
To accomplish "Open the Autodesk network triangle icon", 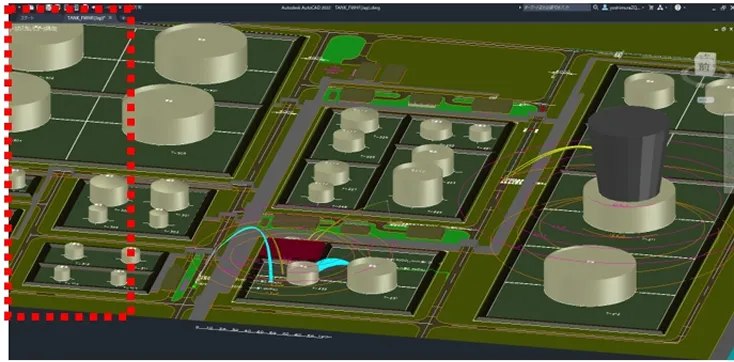I will pyautogui.click(x=660, y=7).
